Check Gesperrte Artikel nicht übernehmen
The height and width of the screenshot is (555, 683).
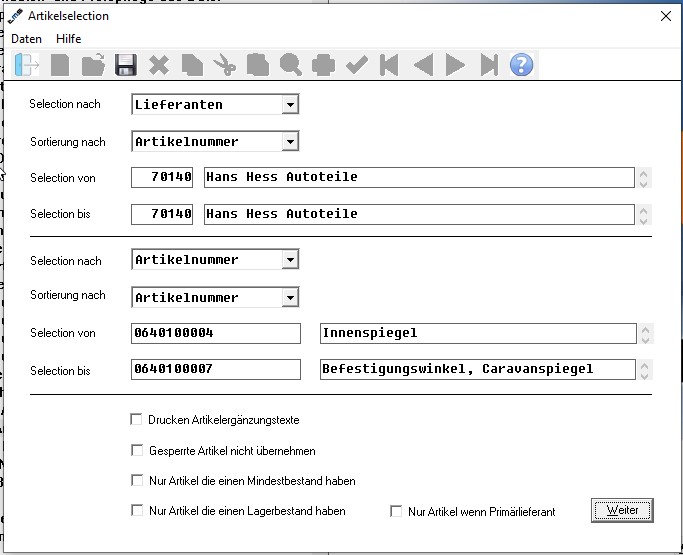point(137,450)
